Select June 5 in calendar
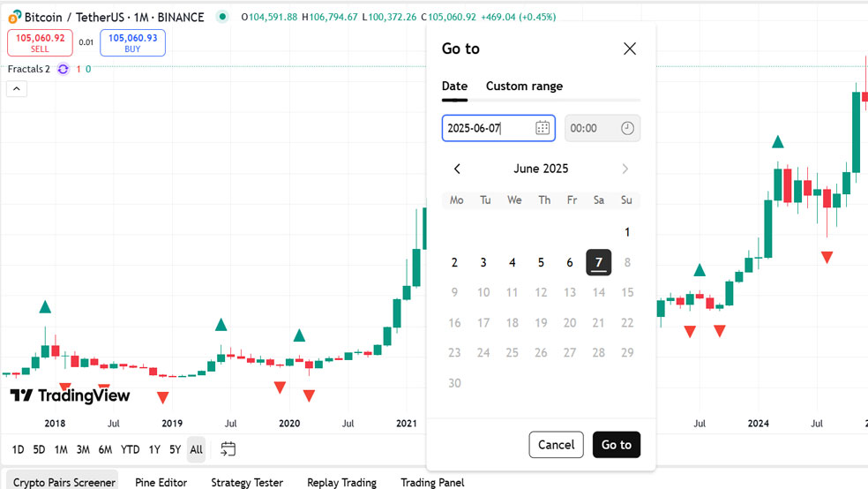The height and width of the screenshot is (489, 868). click(x=541, y=262)
